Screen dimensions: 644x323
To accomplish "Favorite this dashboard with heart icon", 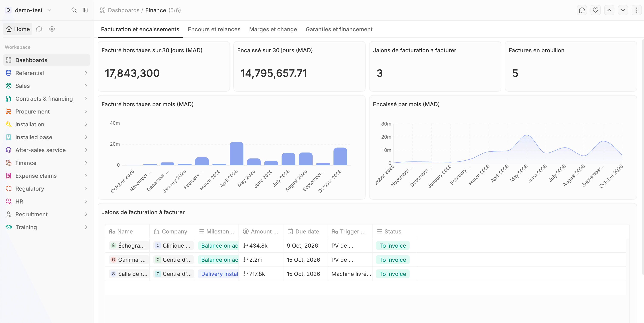I will [x=595, y=10].
